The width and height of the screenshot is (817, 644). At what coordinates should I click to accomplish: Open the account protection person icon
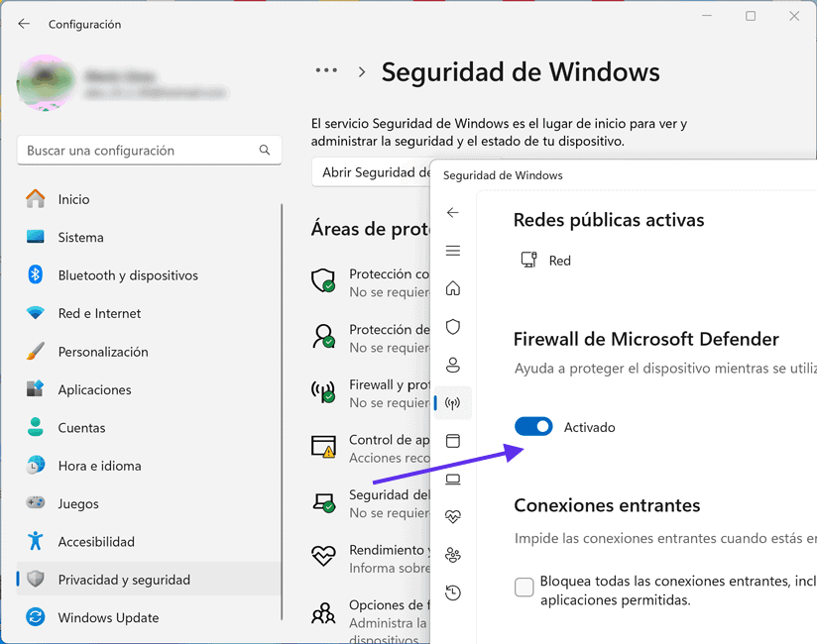453,365
